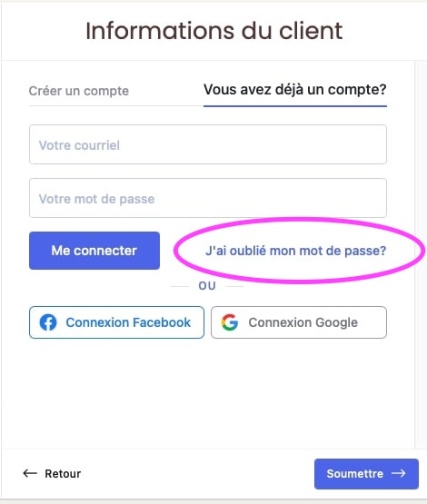427x504 pixels.
Task: Click the Informations du client heading
Action: (214, 31)
